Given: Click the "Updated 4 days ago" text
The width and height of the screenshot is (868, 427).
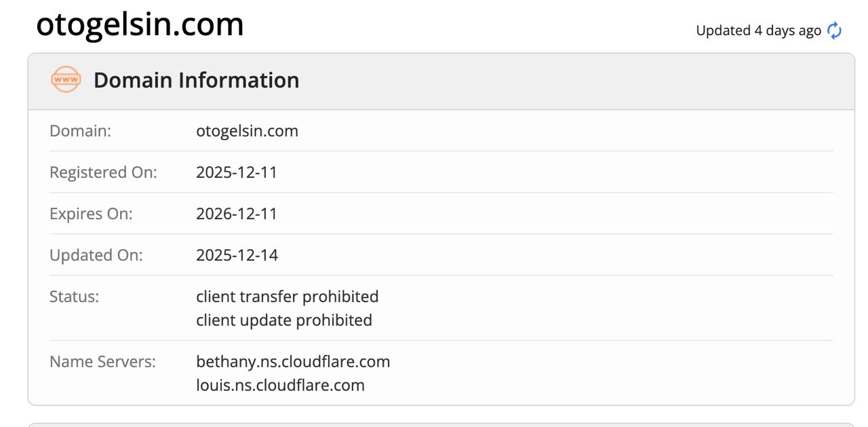Looking at the screenshot, I should click(758, 31).
